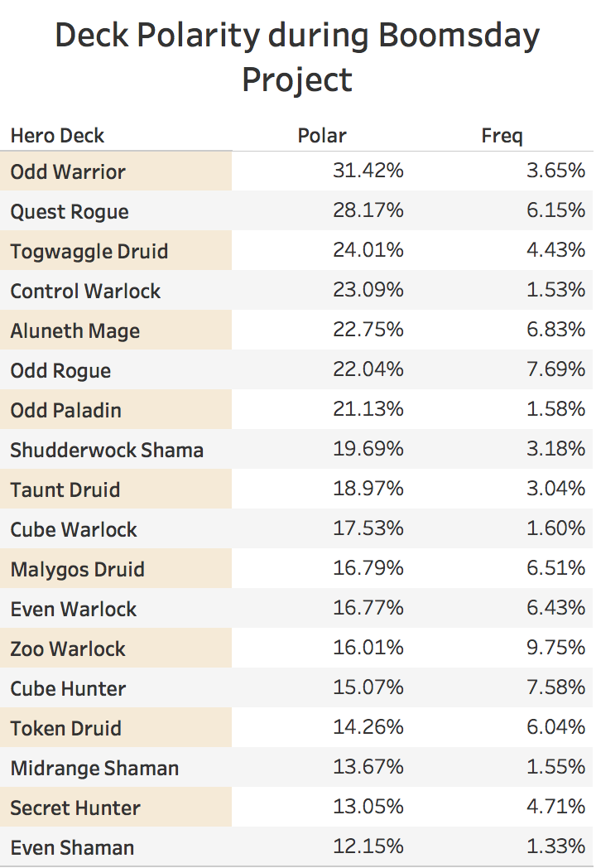Select the Shudderwock Shama deck name

pyautogui.click(x=107, y=451)
